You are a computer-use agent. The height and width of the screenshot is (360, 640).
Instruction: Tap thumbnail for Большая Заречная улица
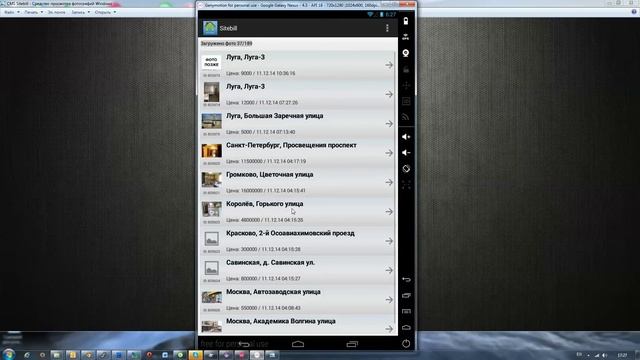pos(211,122)
